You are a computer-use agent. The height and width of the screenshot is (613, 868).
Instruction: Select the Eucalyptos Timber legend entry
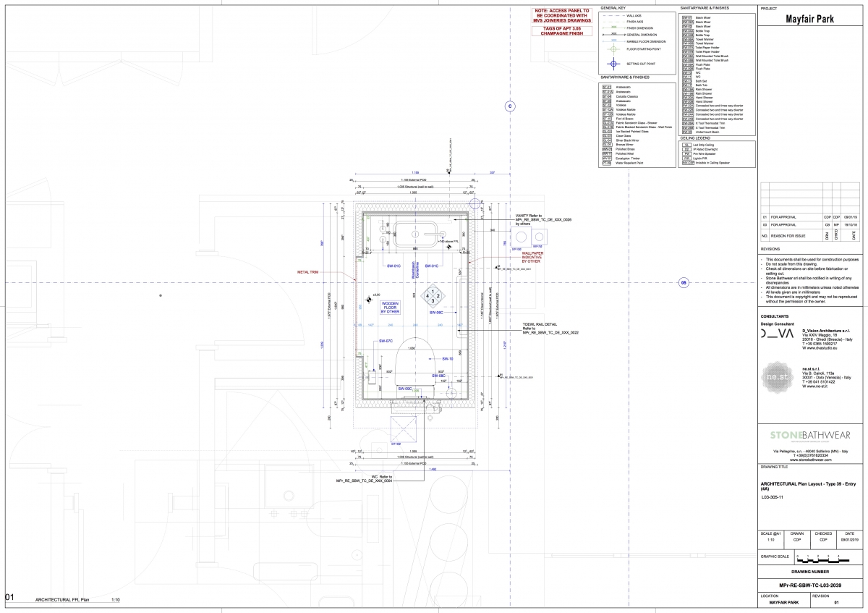point(621,158)
